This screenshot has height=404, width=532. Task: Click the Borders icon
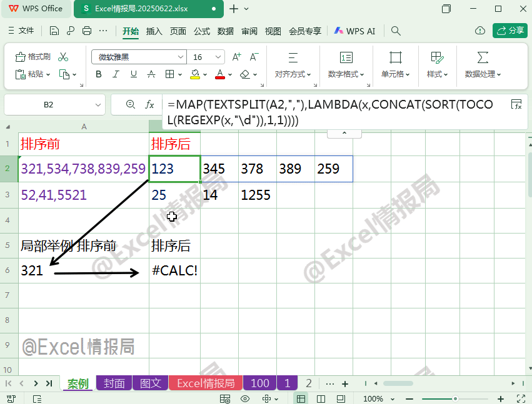(x=169, y=74)
